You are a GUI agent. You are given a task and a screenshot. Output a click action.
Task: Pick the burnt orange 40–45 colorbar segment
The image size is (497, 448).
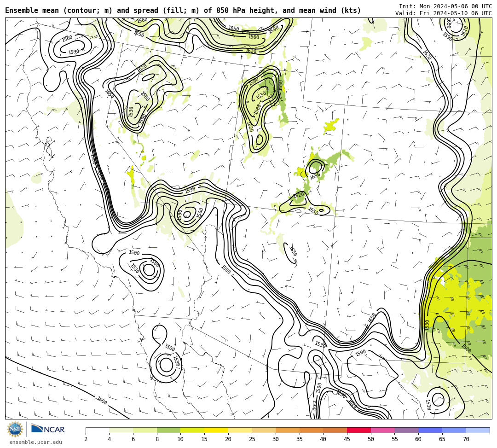click(335, 430)
